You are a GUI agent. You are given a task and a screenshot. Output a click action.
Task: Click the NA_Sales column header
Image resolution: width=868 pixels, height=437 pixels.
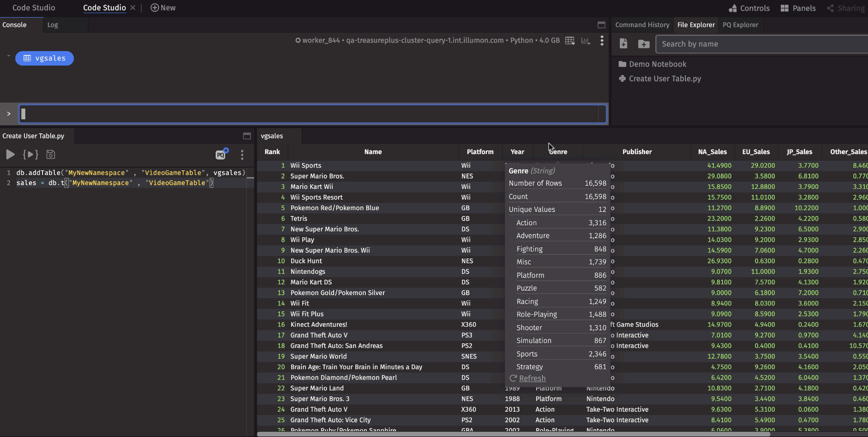pos(712,152)
